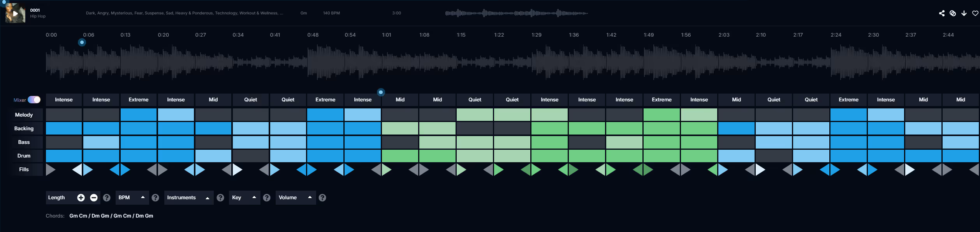Click the blue marker dot above the intensity row
The width and height of the screenshot is (980, 232).
click(x=381, y=92)
